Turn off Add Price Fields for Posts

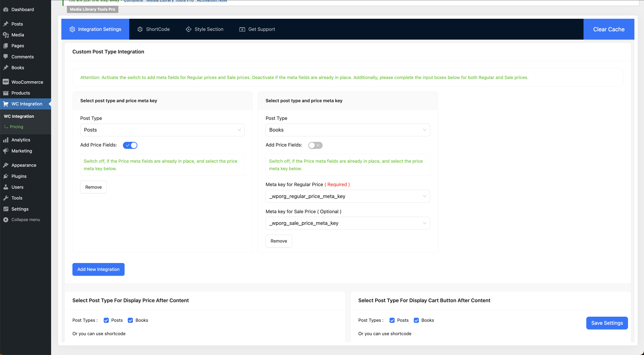[130, 145]
